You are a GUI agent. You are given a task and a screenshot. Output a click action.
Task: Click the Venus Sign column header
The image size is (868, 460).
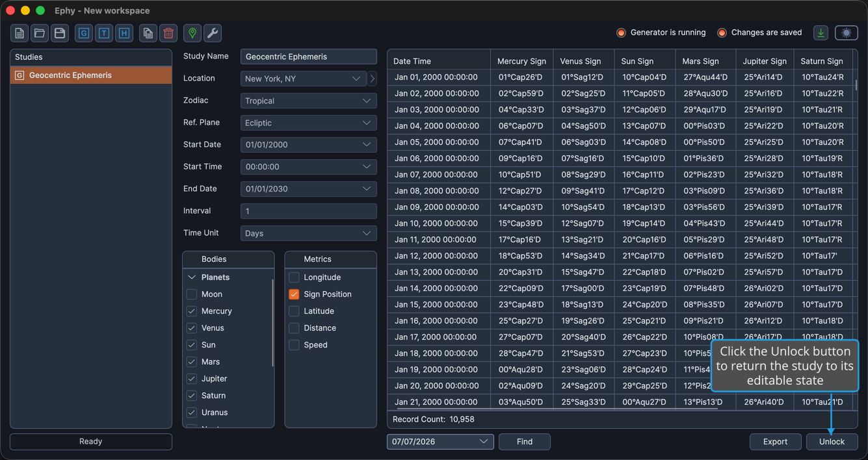point(584,61)
